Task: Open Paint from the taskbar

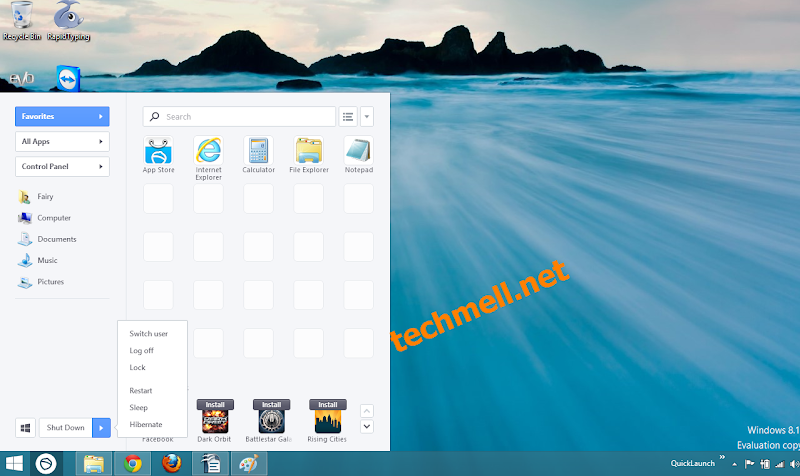Action: [x=249, y=464]
